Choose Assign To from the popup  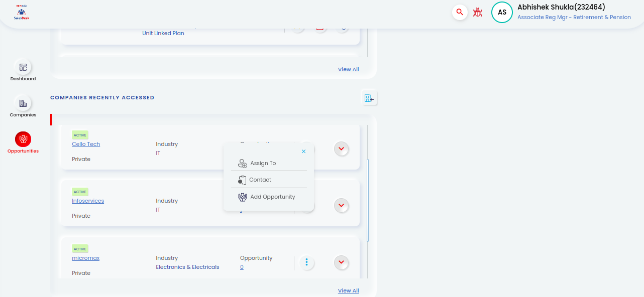tap(269, 163)
